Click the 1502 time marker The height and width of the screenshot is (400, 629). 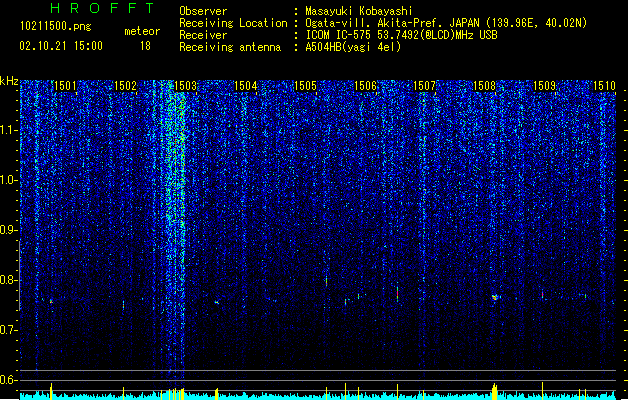click(126, 86)
